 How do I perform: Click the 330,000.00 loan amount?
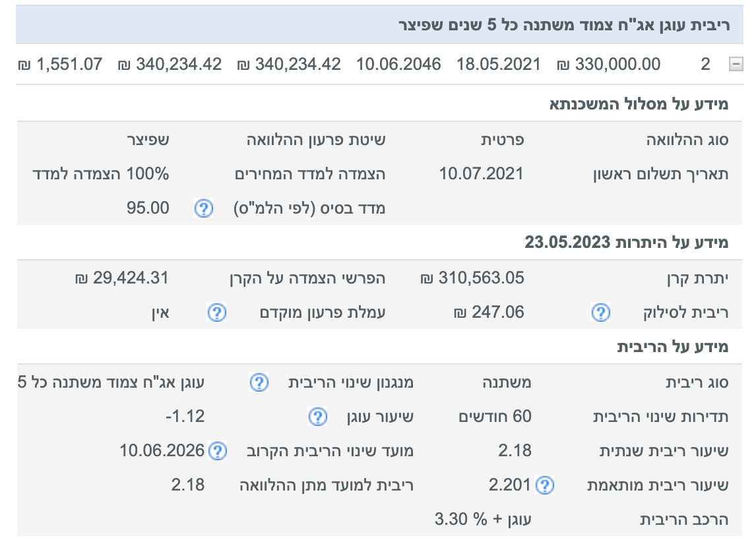pos(609,65)
